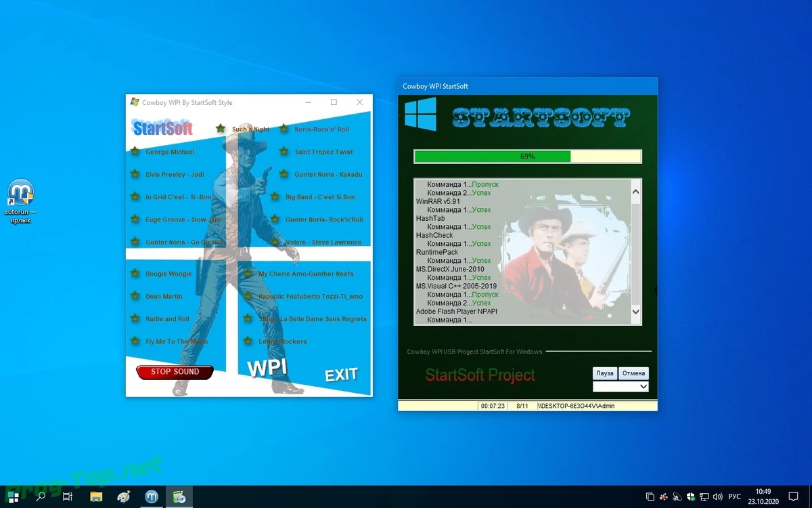Screen dimensions: 812x508
Task: Play Rapublic Featuberto Tozzi-Ti_amo track label
Action: (311, 296)
